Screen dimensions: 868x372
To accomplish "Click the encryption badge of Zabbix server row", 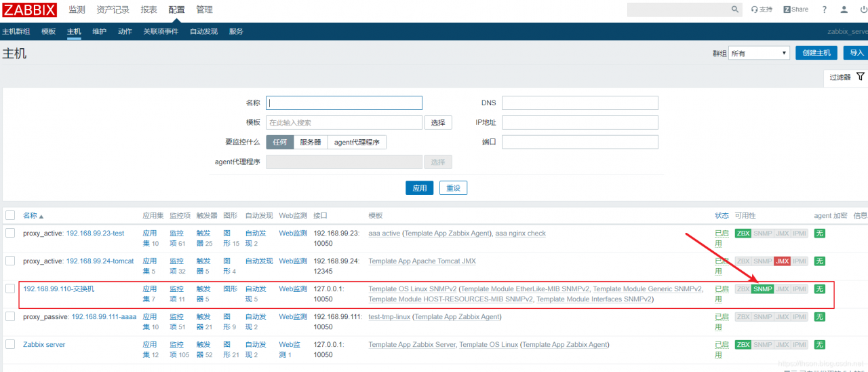I will 819,345.
